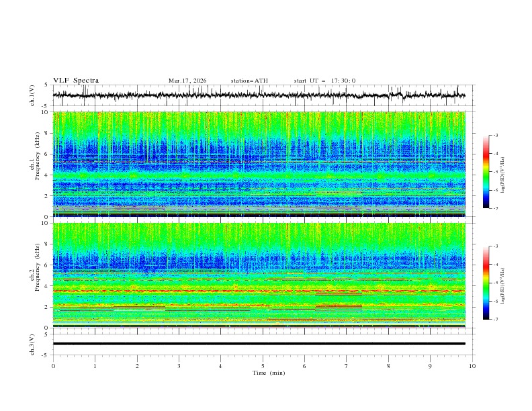Image resolution: width=532 pixels, height=411 pixels.
Task: Select the date 'Mar.17, 2026'
Action: tap(187, 81)
